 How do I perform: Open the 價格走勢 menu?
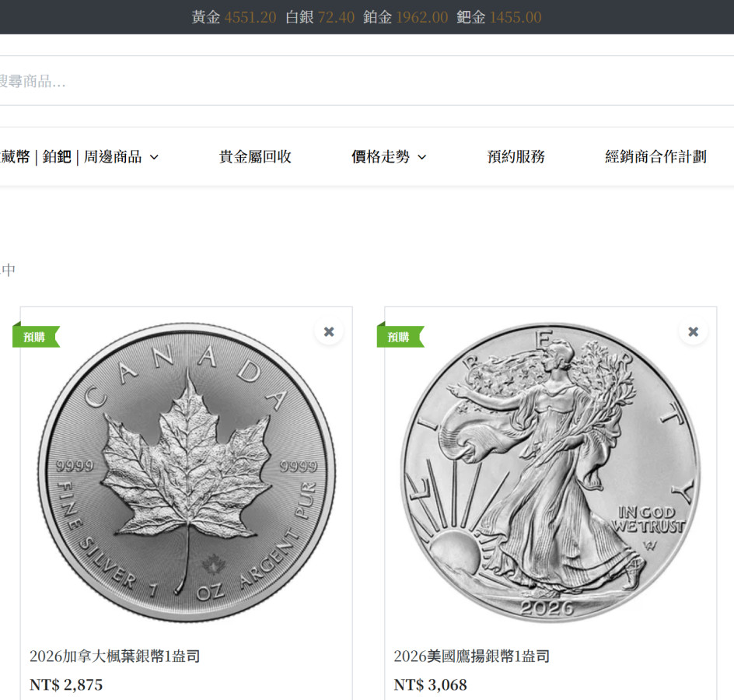[380, 156]
